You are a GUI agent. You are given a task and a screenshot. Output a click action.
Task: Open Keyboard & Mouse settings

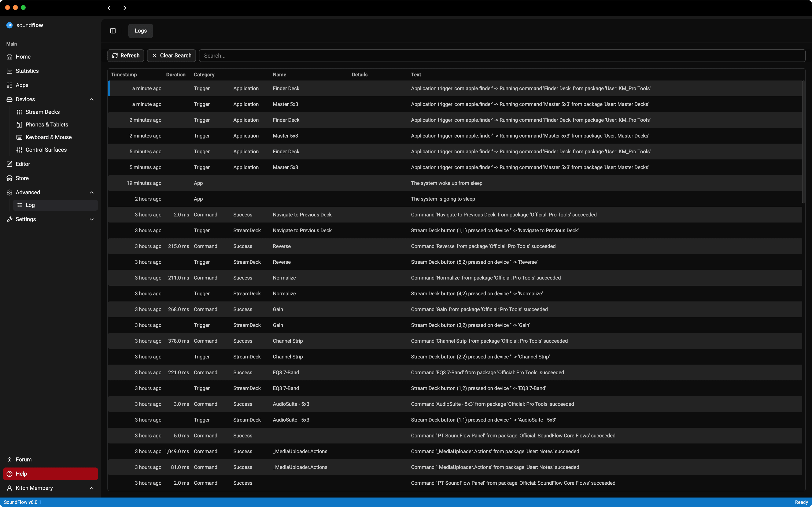point(48,137)
